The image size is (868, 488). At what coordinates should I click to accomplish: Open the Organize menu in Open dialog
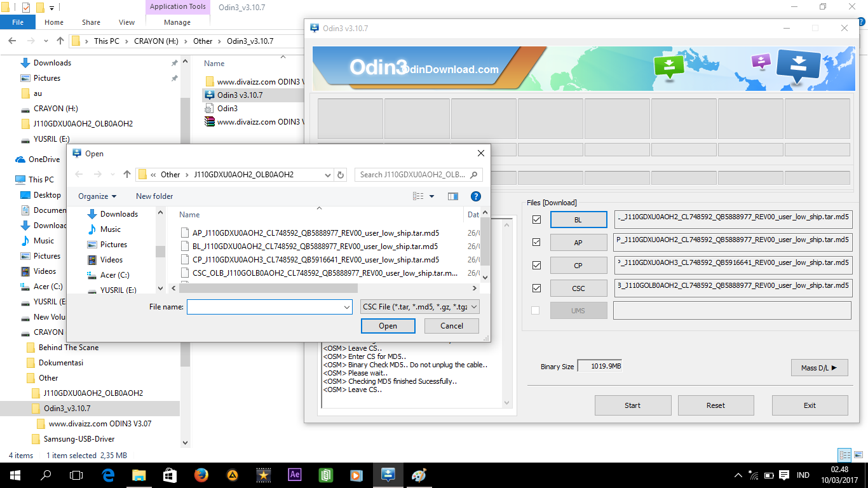(x=97, y=196)
